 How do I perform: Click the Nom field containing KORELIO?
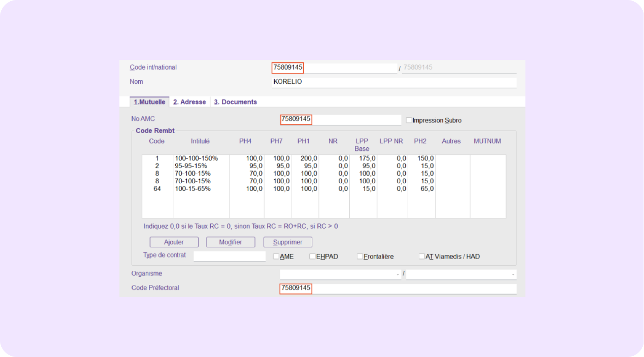tap(394, 82)
